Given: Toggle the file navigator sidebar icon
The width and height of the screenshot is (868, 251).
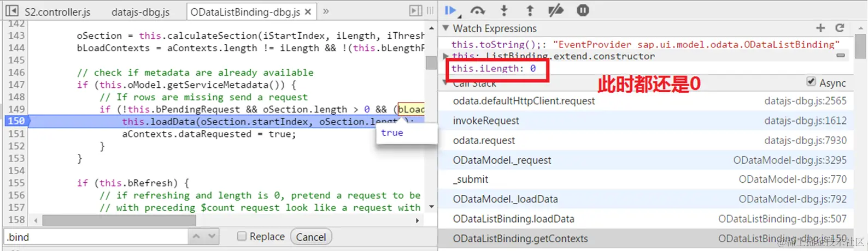Looking at the screenshot, I should coord(11,10).
